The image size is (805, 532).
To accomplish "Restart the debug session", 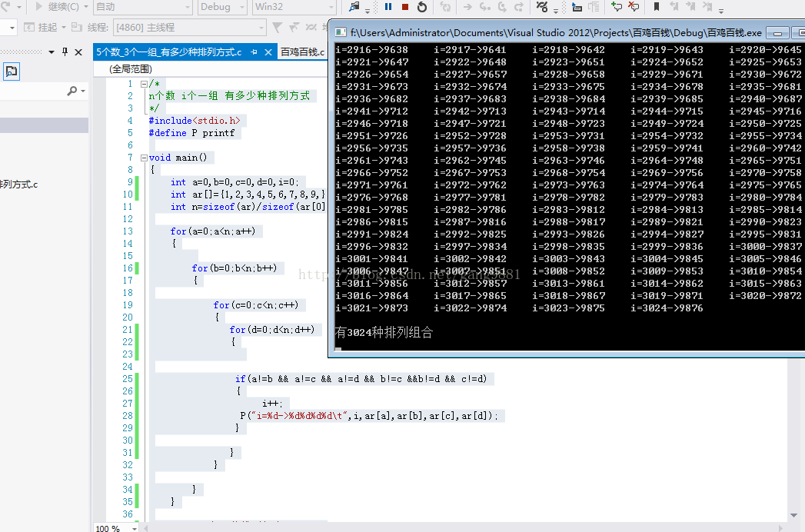I will click(x=422, y=7).
